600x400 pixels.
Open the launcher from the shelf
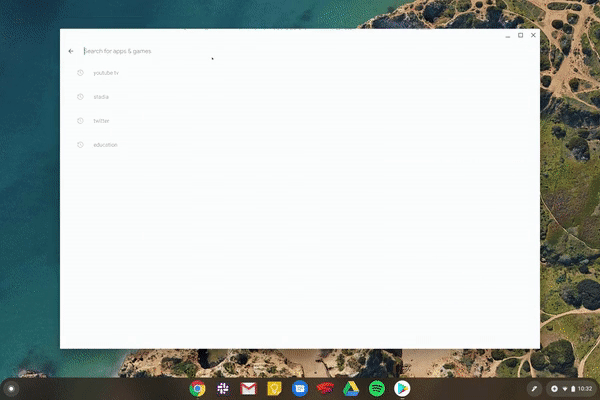pos(11,388)
